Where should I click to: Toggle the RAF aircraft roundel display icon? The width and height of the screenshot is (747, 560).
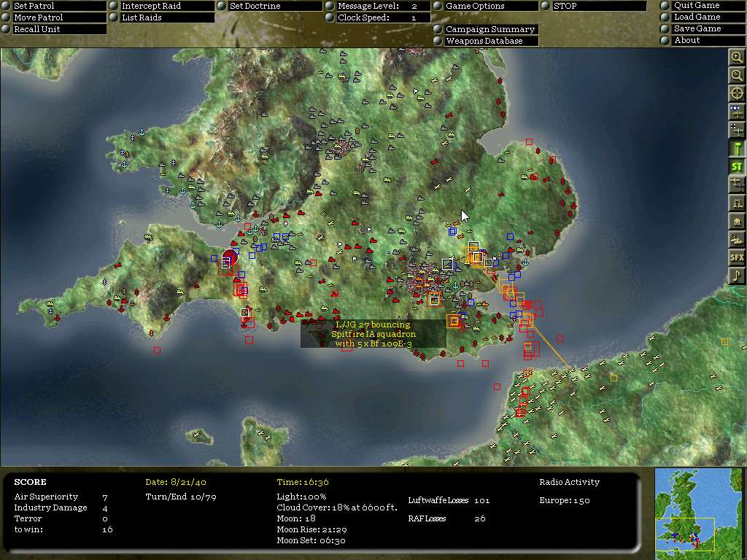click(737, 112)
